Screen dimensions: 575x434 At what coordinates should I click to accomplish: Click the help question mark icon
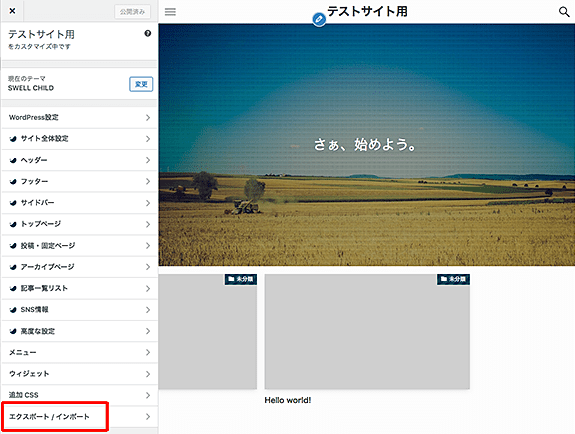coord(147,33)
